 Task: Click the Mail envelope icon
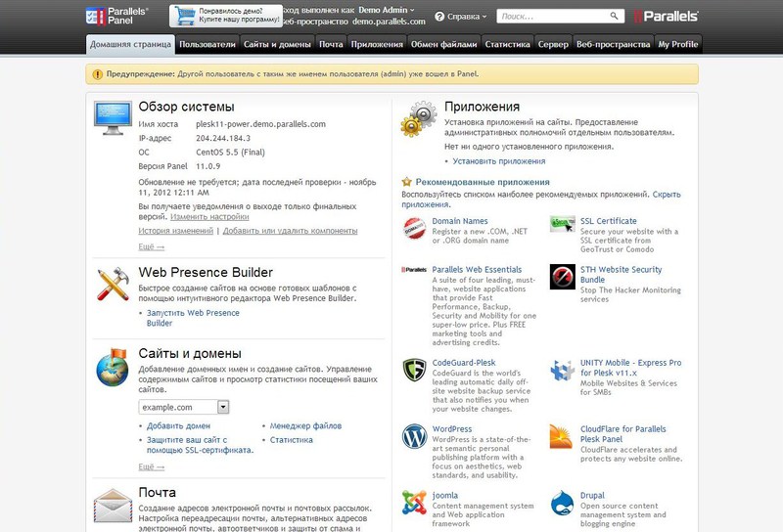113,506
